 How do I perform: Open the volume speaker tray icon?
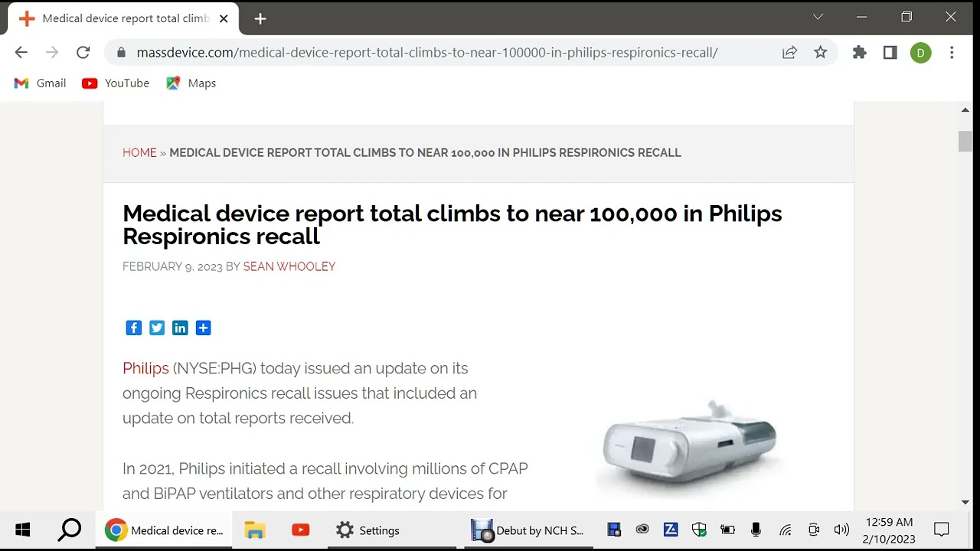[841, 530]
